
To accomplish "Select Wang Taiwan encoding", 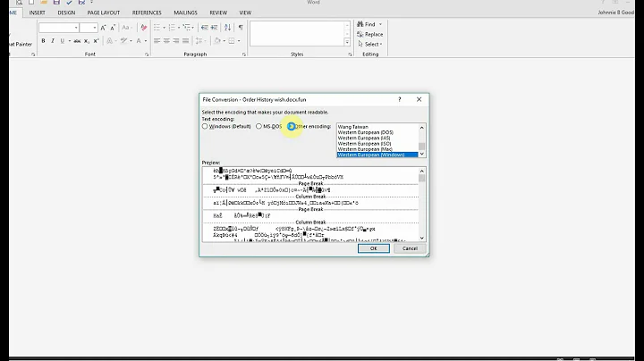I will tap(377, 127).
